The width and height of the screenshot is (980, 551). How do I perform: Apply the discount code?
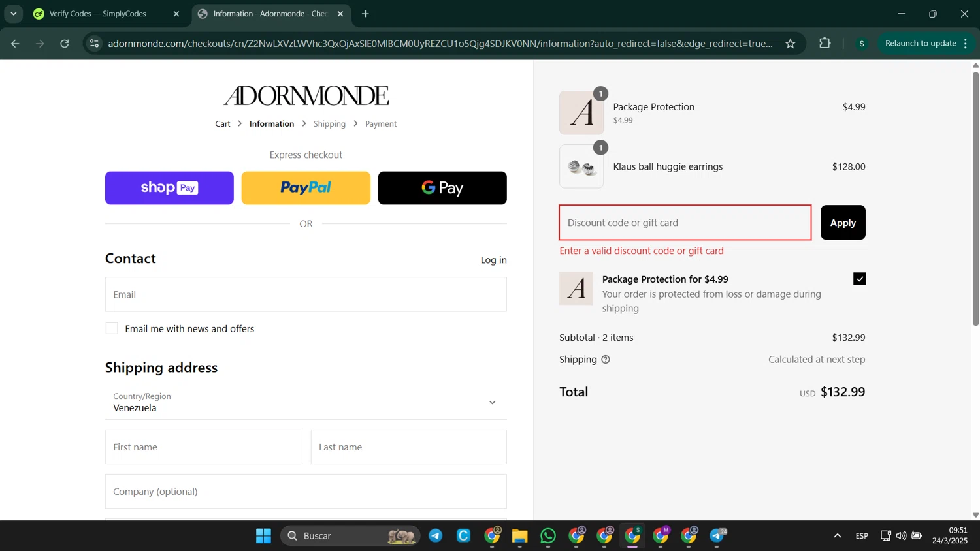[x=843, y=223]
